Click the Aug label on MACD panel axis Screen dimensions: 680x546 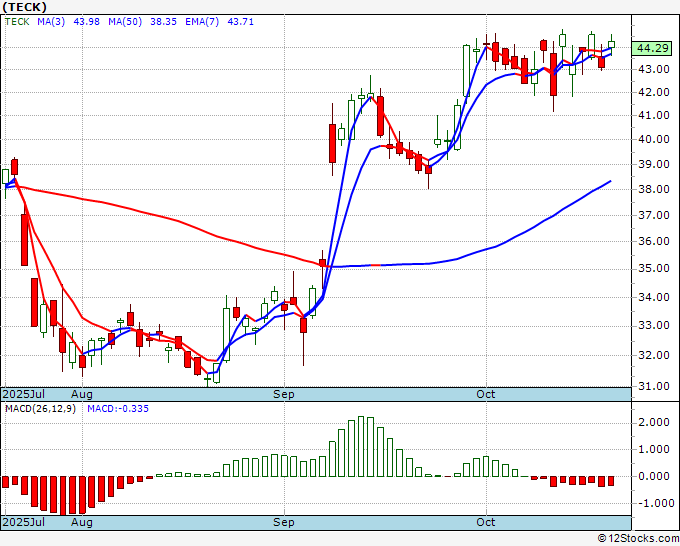tap(82, 522)
